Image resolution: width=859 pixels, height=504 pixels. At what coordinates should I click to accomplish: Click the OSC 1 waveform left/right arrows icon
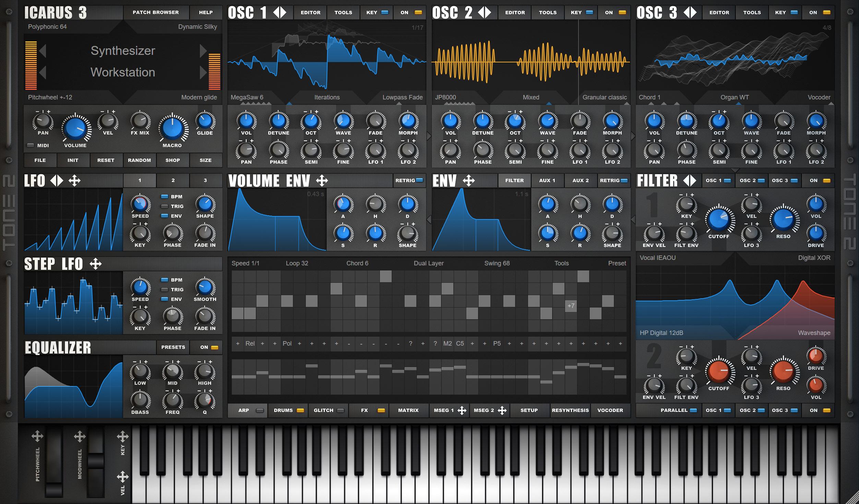point(279,13)
